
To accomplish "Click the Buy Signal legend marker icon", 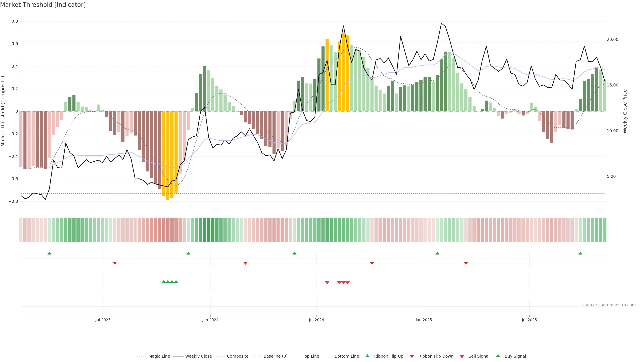I will click(498, 356).
